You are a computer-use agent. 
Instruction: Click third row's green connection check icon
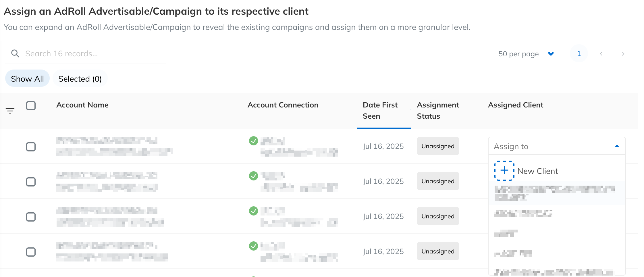253,211
